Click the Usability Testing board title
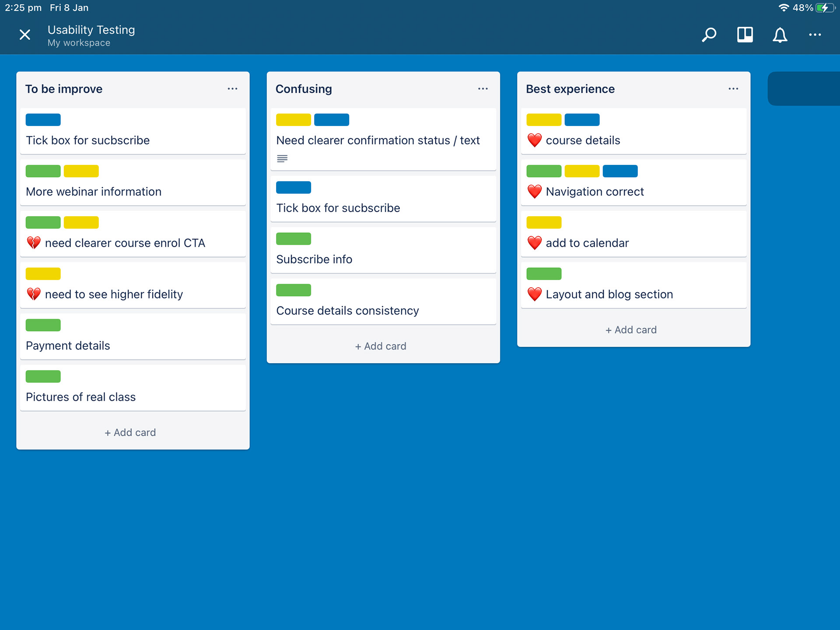Image resolution: width=840 pixels, height=630 pixels. [91, 30]
